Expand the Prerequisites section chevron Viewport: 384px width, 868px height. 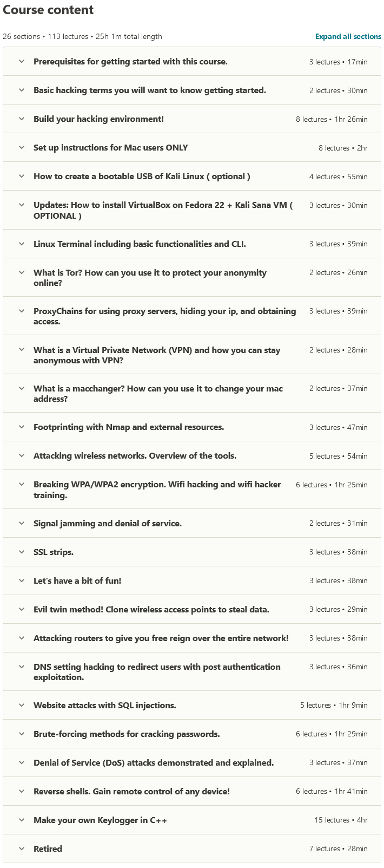22,61
